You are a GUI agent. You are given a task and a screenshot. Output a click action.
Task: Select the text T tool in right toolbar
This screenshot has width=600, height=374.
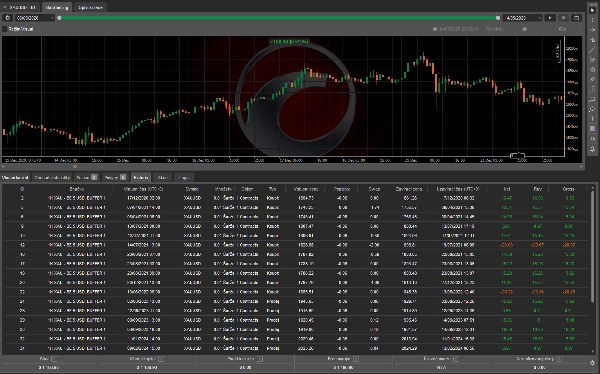[x=592, y=119]
